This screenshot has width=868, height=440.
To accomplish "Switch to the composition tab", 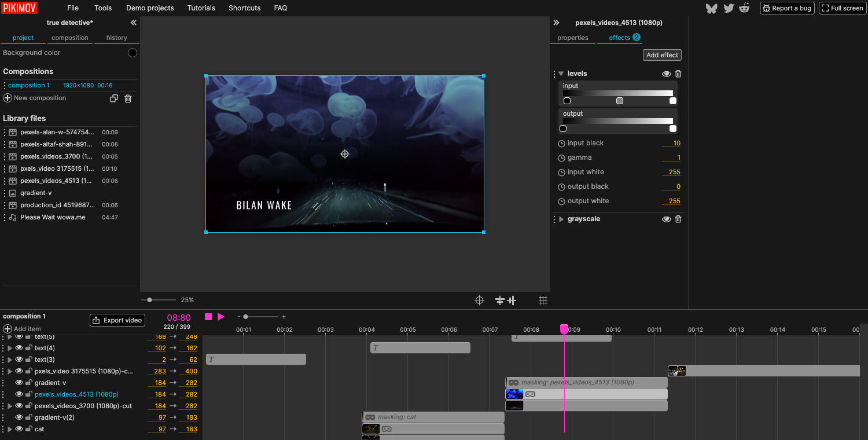I will point(70,38).
